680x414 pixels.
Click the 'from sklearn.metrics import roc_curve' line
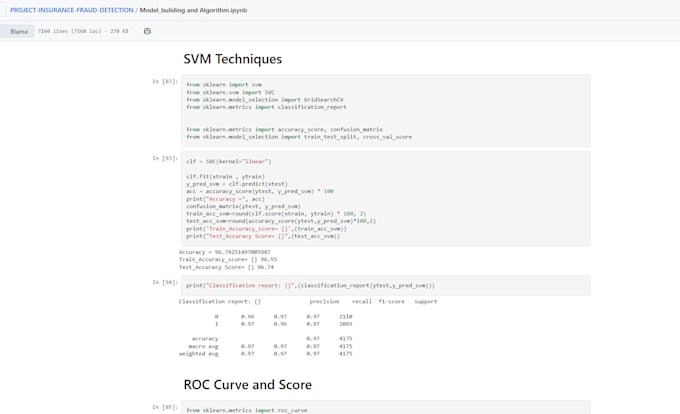point(247,410)
